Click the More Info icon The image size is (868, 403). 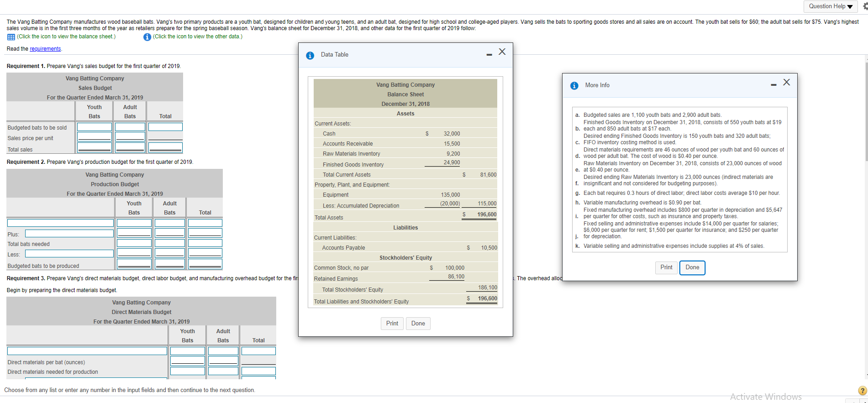point(574,86)
